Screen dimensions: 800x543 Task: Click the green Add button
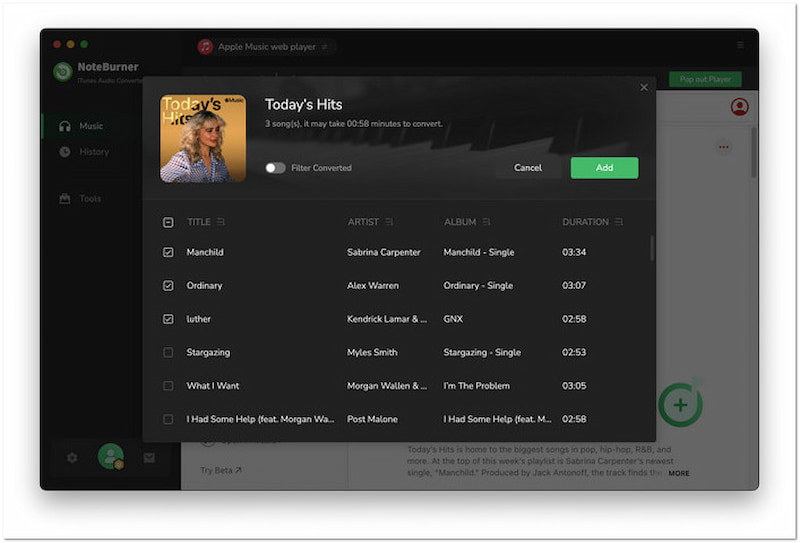pyautogui.click(x=605, y=168)
